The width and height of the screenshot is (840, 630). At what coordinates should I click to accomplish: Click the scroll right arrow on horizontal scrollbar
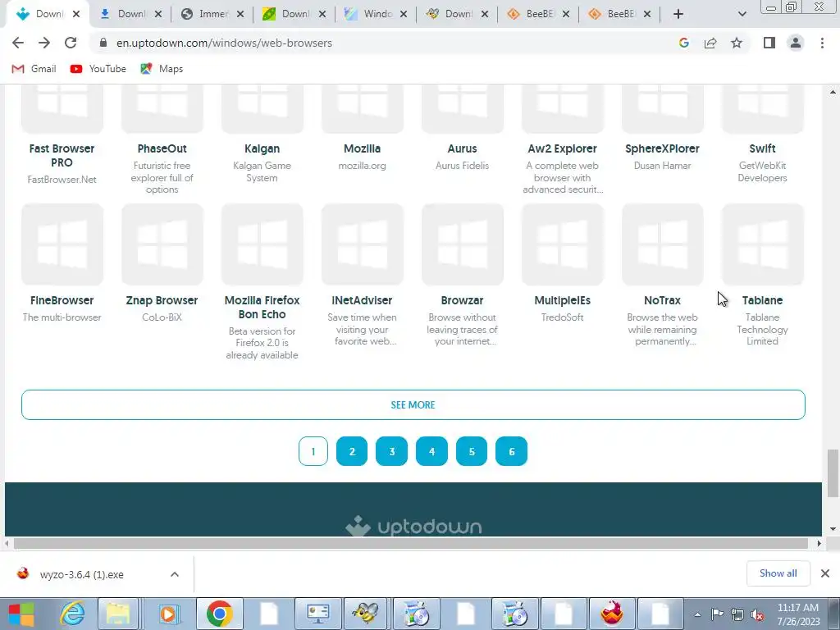pos(819,543)
